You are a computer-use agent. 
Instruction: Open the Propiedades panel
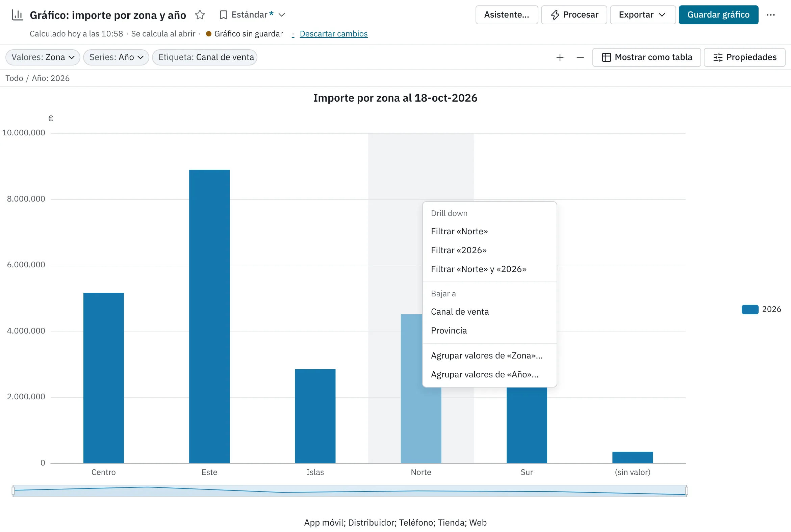744,57
